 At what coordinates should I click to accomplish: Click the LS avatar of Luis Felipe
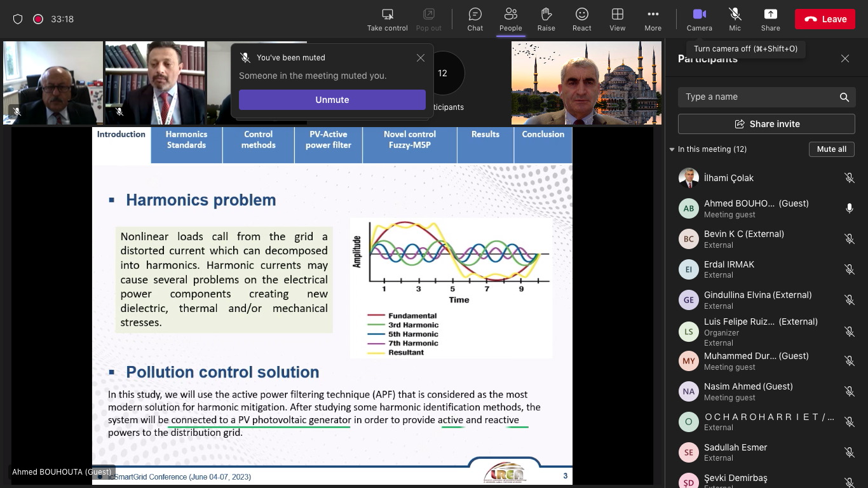click(x=689, y=332)
